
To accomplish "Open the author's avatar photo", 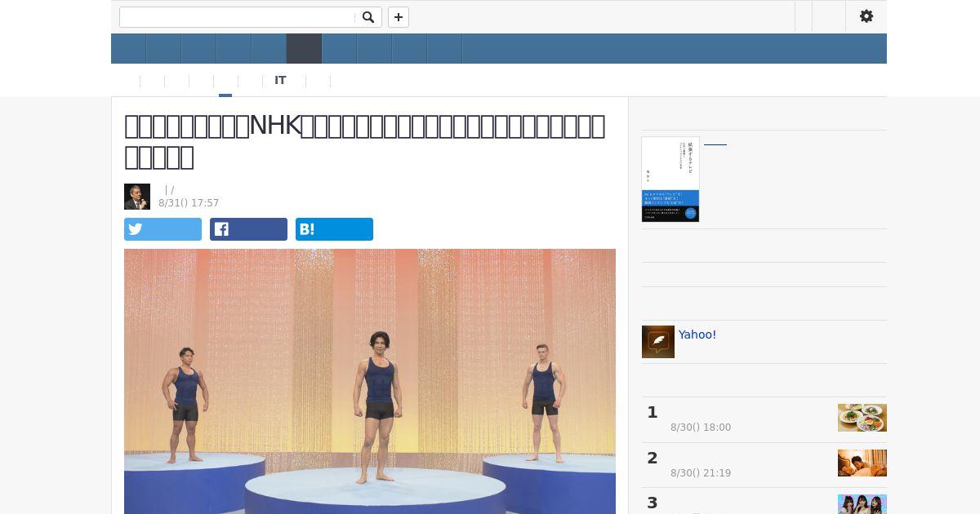I will point(137,197).
